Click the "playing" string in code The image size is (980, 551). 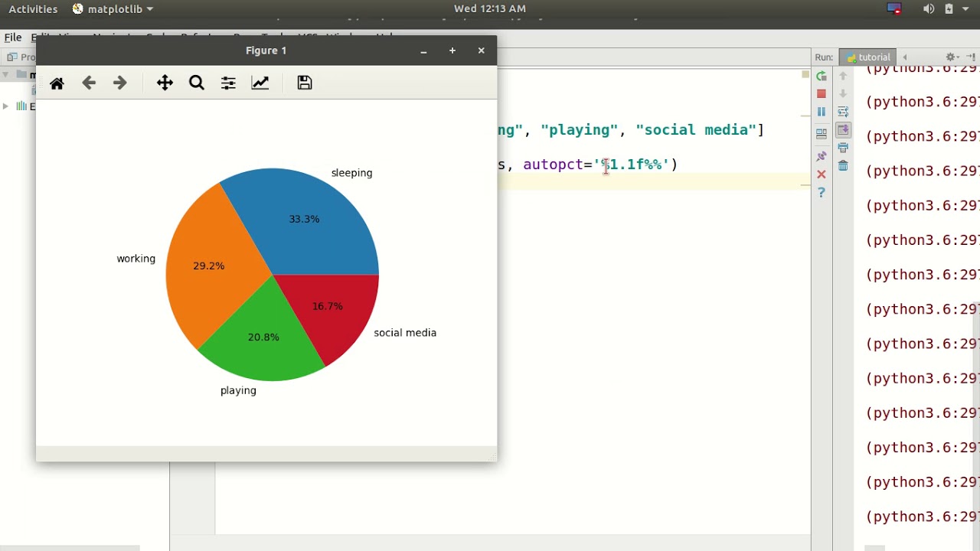coord(579,130)
